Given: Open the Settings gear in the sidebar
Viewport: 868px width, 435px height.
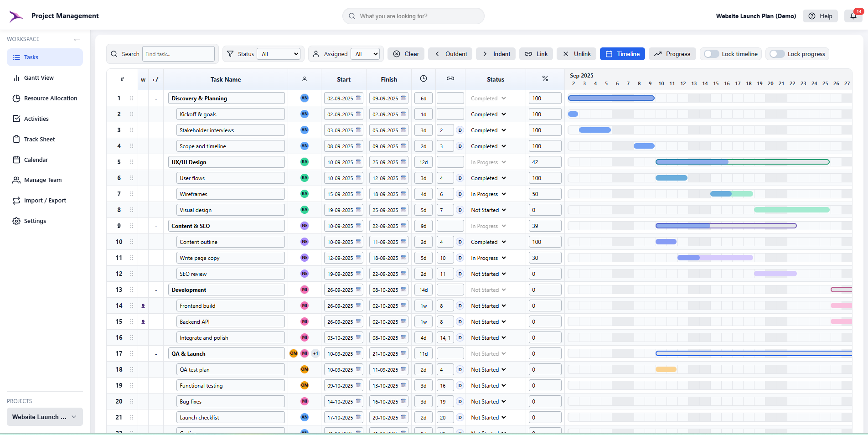Looking at the screenshot, I should (16, 221).
